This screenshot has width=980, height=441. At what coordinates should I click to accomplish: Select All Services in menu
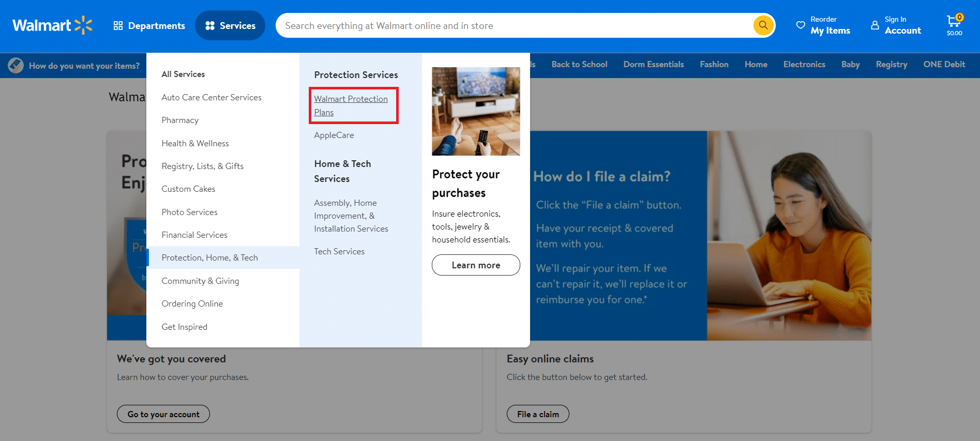(x=183, y=74)
